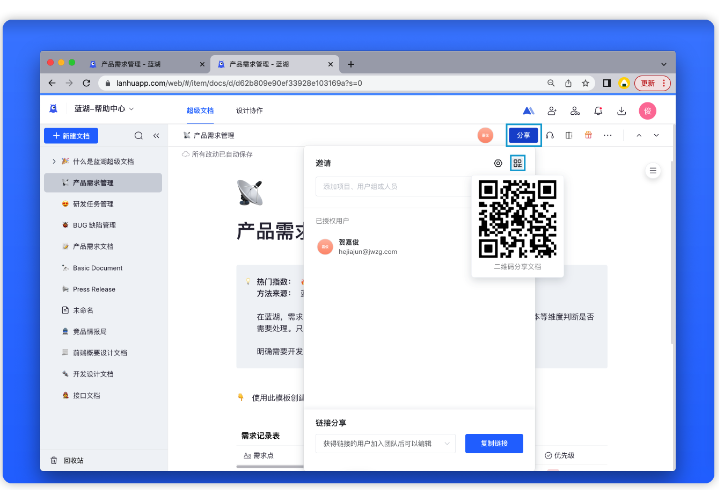
Task: Open a new browser tab with plus
Action: click(x=351, y=64)
